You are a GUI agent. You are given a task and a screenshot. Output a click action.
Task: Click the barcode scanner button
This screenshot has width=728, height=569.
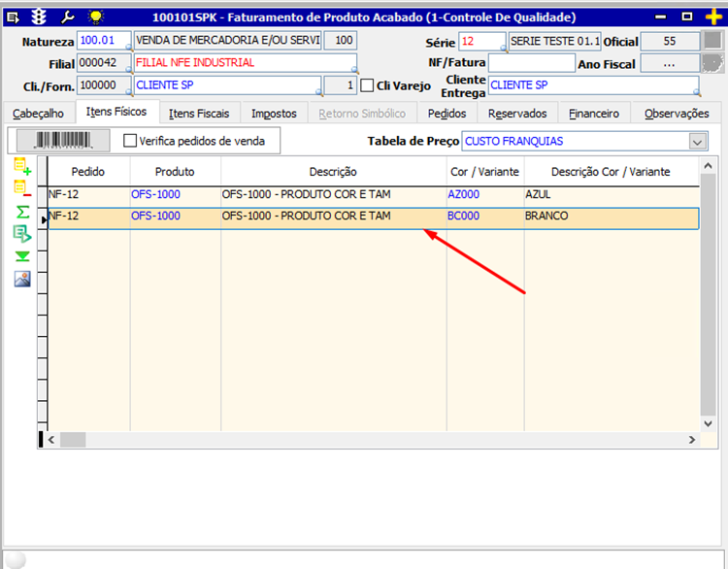[x=63, y=140]
